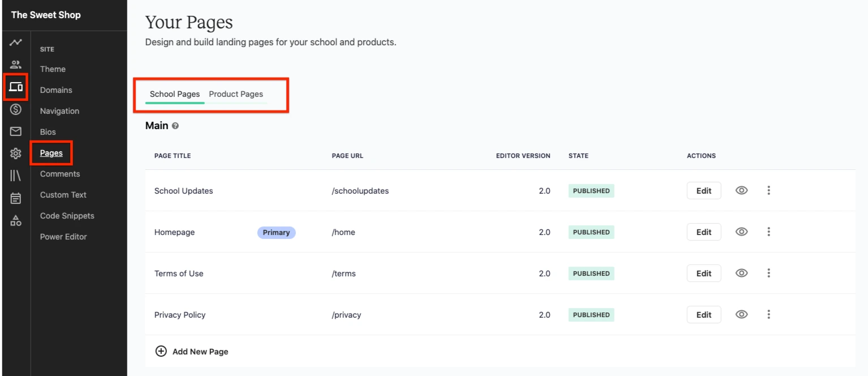
Task: Click the Privacy Policy page title
Action: point(180,315)
